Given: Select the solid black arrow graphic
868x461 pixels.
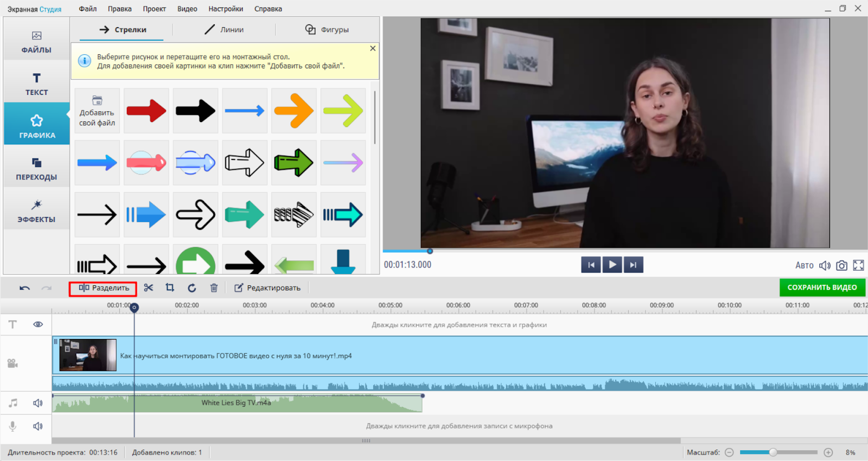Looking at the screenshot, I should point(195,111).
